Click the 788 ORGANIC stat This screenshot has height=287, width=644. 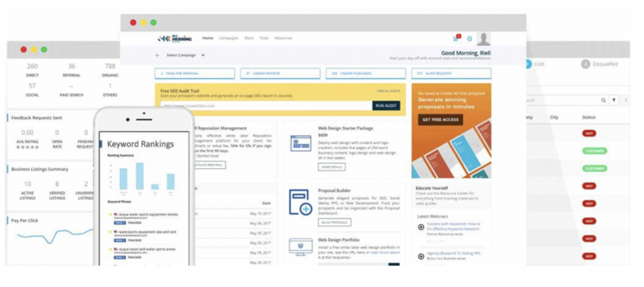pyautogui.click(x=109, y=70)
